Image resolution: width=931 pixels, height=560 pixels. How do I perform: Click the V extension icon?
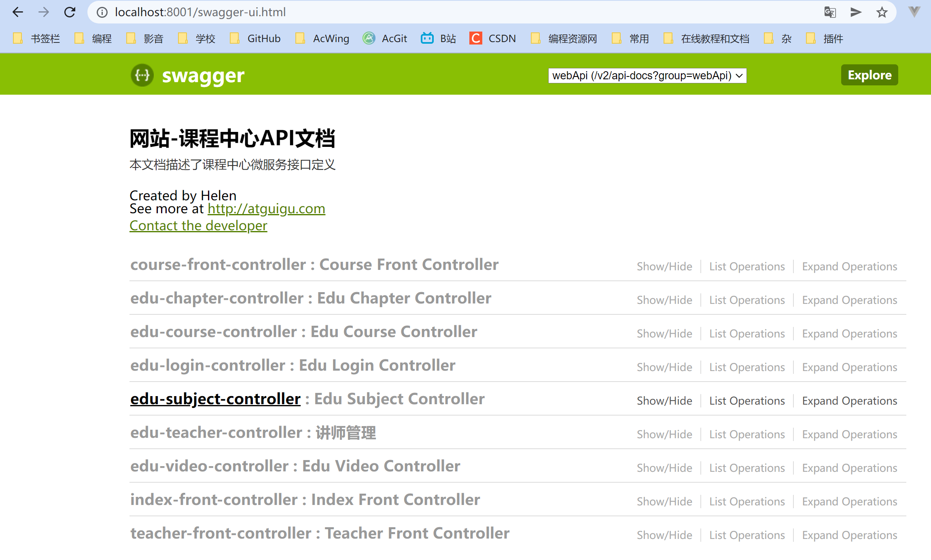pyautogui.click(x=914, y=11)
